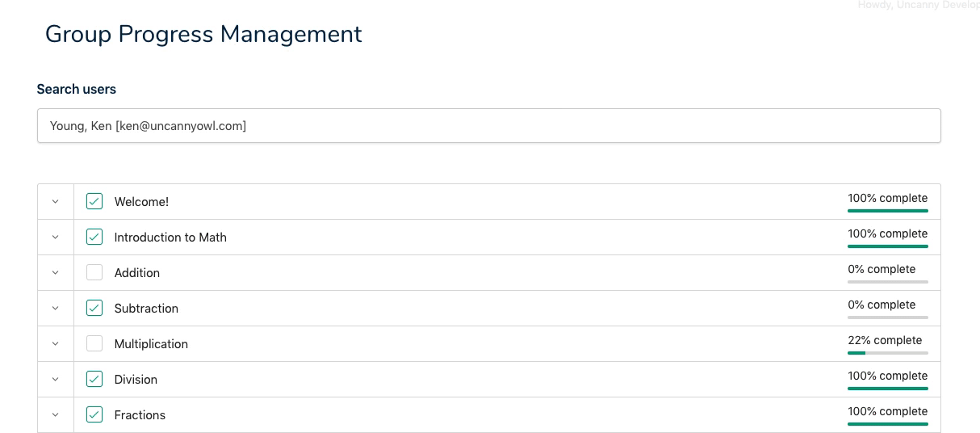The width and height of the screenshot is (980, 433).
Task: Expand the Multiplication row chevron
Action: tap(56, 344)
